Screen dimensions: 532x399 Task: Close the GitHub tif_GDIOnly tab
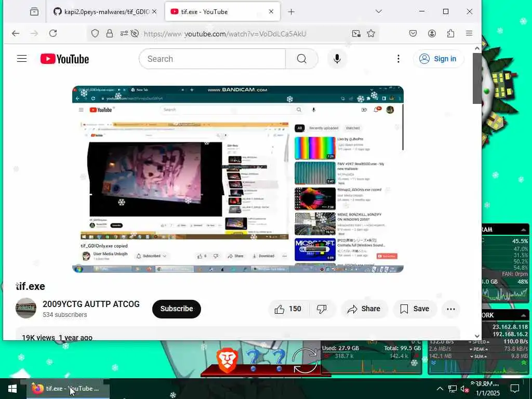coord(154,11)
